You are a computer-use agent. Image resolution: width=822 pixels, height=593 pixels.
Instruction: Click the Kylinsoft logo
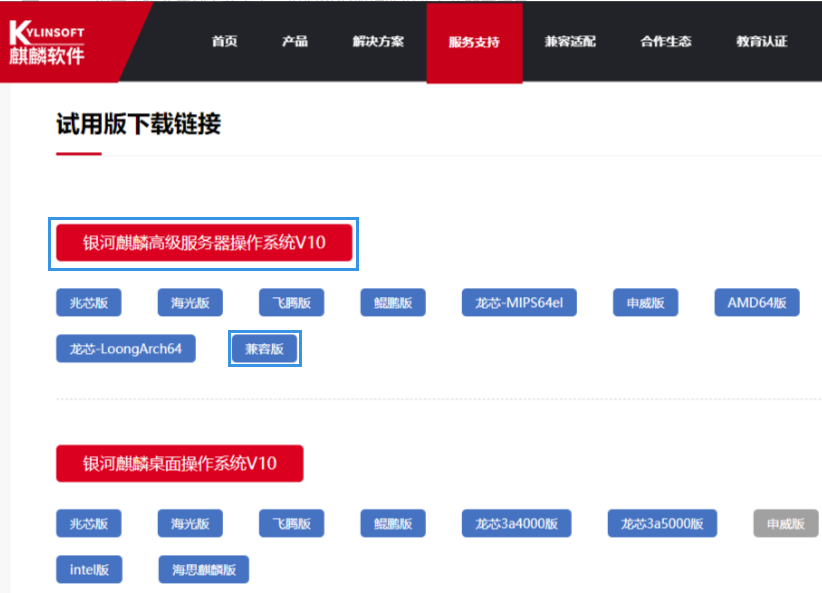[47, 42]
